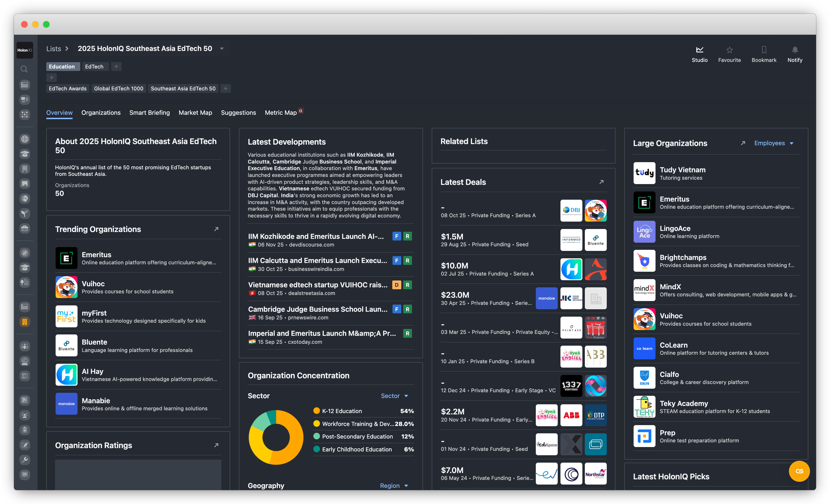This screenshot has width=830, height=504.
Task: Click the Notify bell icon
Action: click(x=795, y=50)
